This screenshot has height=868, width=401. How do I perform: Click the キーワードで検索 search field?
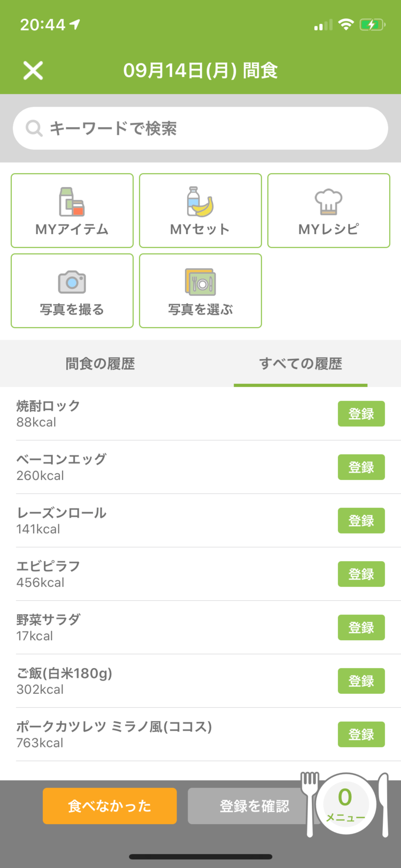(200, 128)
